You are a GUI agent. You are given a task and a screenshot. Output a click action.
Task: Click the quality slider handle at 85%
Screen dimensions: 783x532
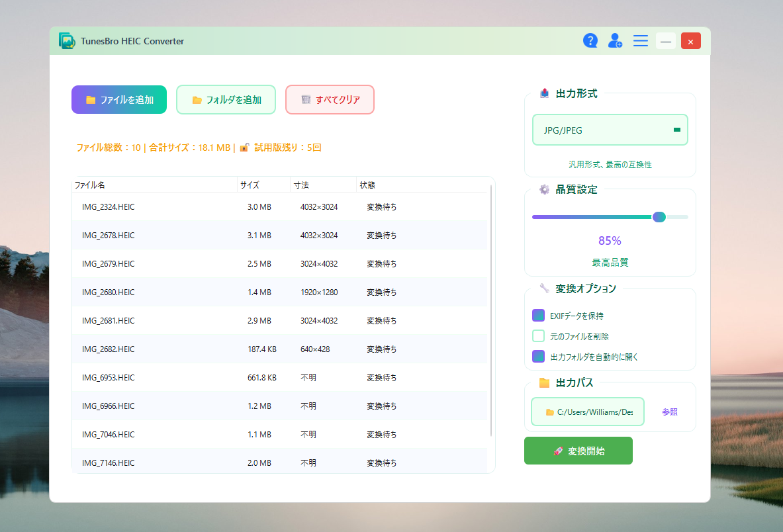(659, 217)
